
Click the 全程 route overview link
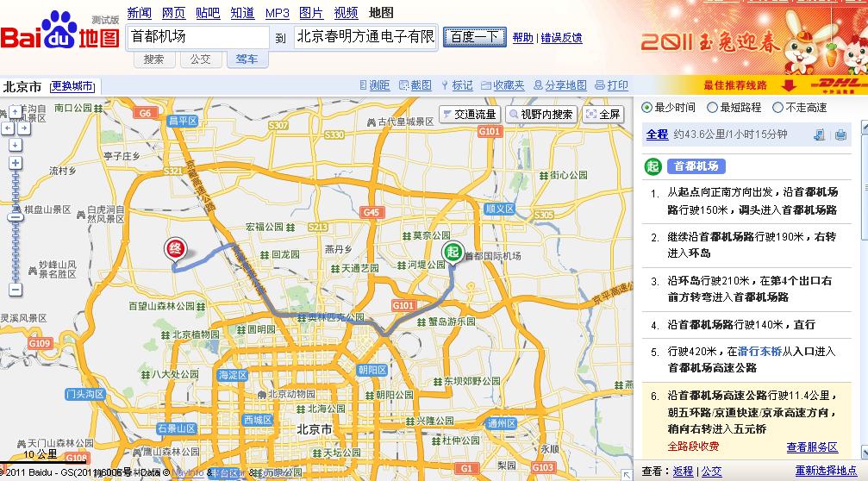[x=657, y=134]
